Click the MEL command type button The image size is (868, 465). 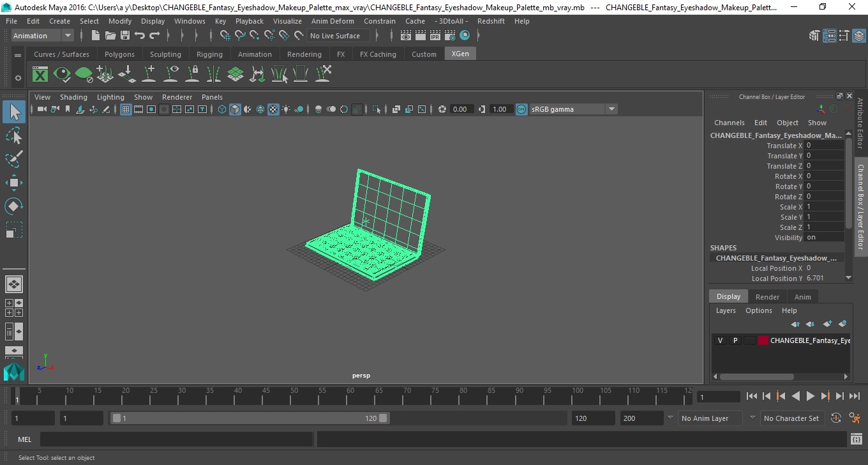click(x=24, y=439)
